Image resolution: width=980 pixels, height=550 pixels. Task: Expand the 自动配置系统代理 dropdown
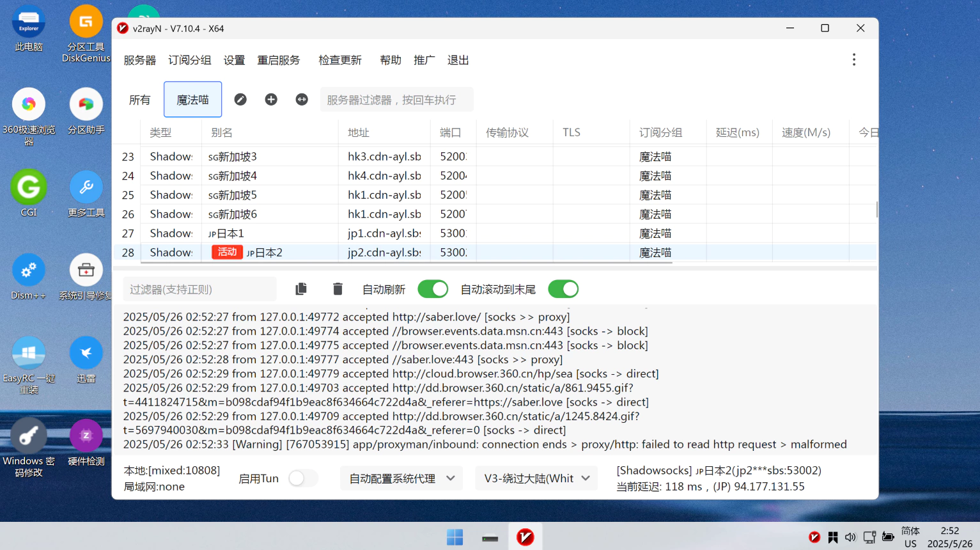coord(402,478)
